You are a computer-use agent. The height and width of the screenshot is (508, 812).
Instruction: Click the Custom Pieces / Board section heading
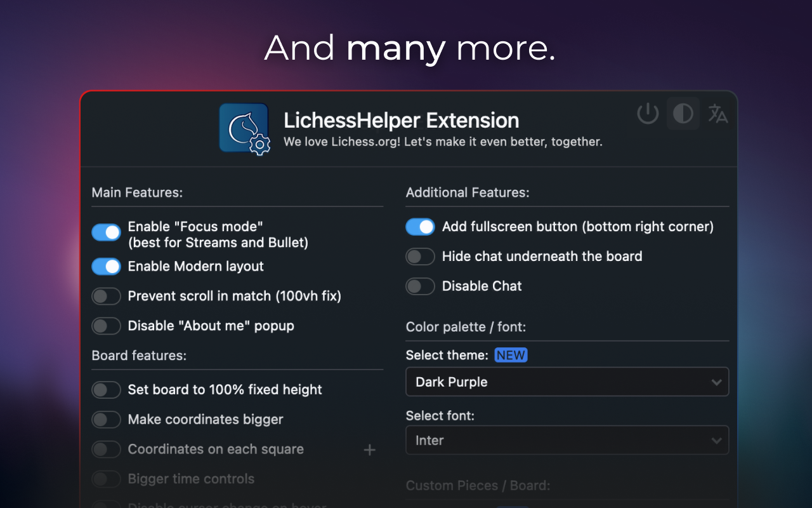click(478, 485)
